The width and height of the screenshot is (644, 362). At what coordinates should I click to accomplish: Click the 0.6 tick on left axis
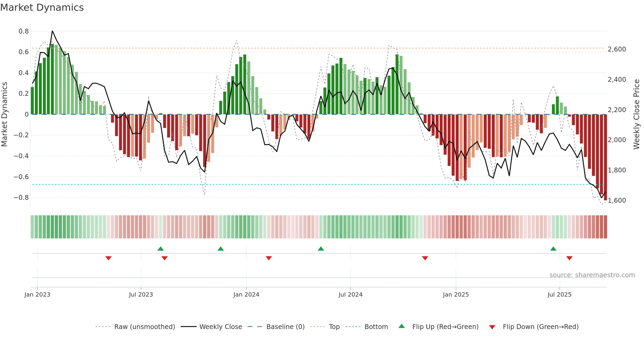[x=24, y=52]
